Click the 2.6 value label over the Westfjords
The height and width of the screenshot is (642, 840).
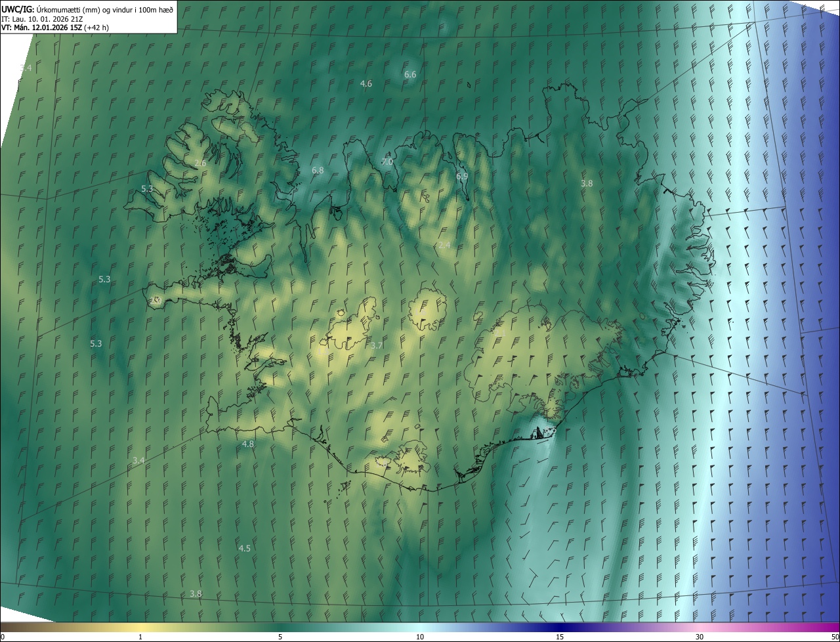pyautogui.click(x=201, y=163)
